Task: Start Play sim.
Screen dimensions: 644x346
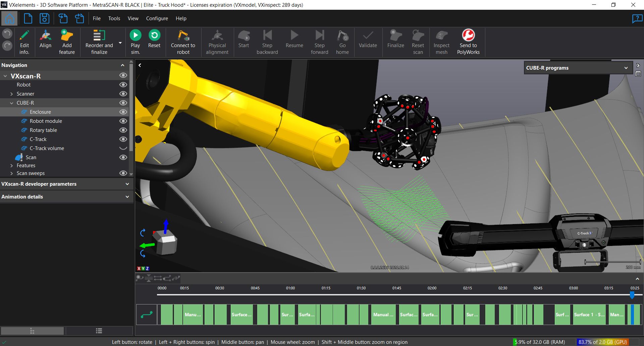Action: pos(135,42)
